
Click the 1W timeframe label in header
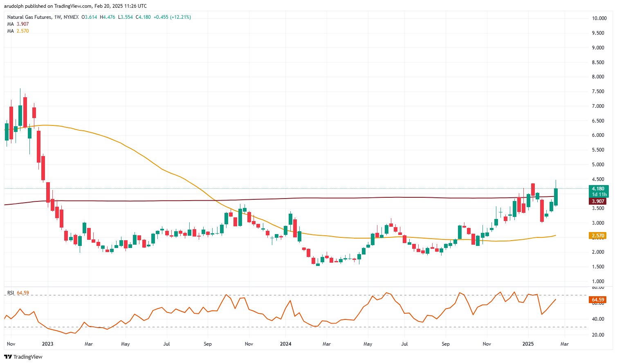pos(57,17)
